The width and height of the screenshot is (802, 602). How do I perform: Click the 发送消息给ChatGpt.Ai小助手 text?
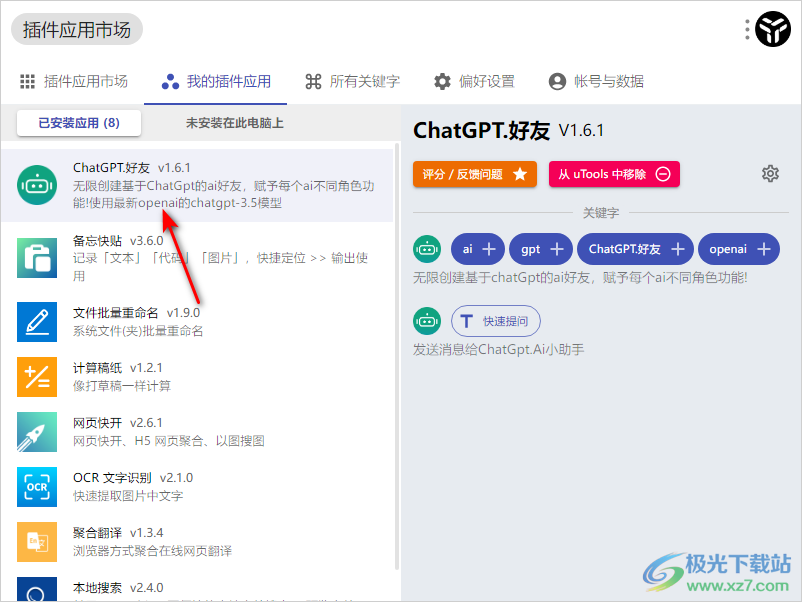499,350
